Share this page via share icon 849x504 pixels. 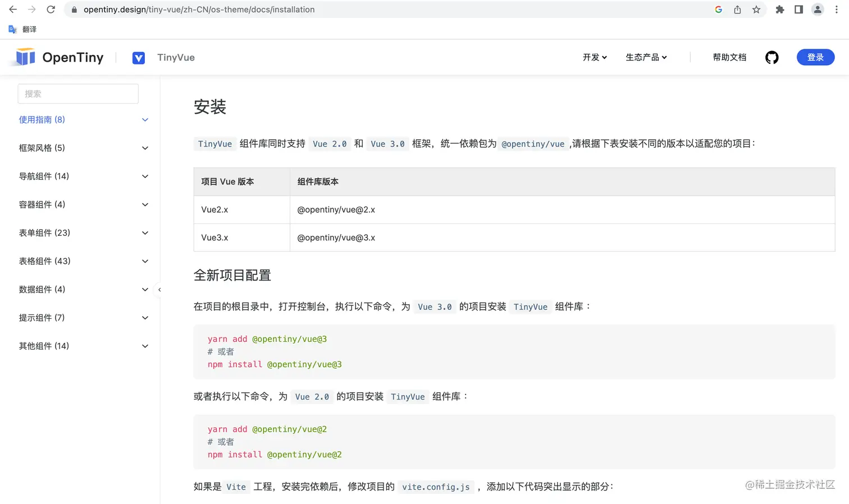[737, 10]
